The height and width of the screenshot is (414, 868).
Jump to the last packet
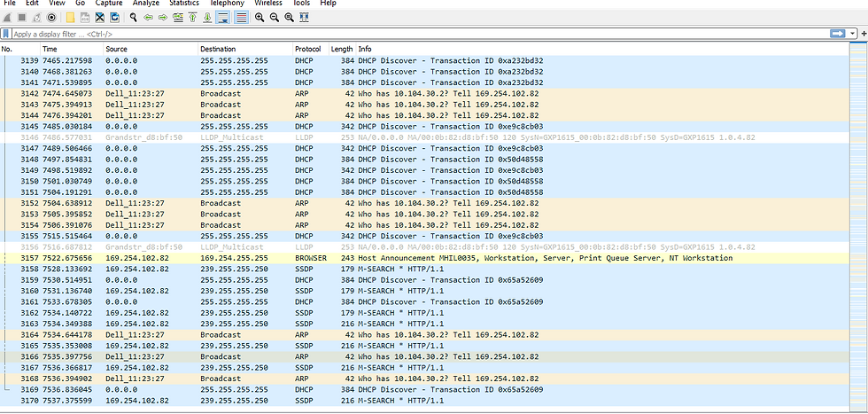(x=207, y=18)
